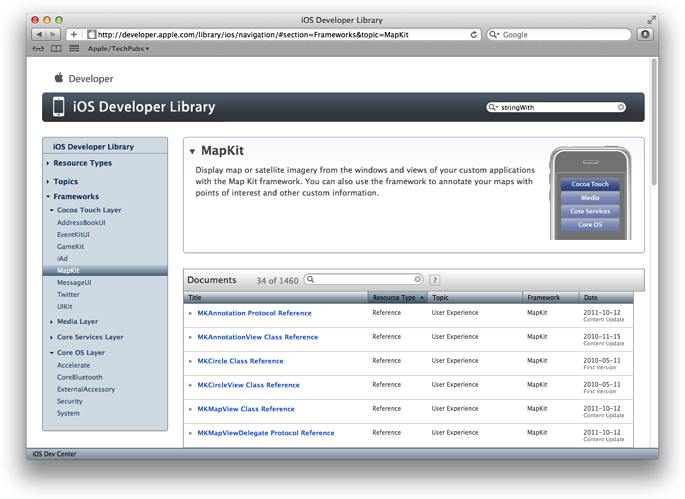This screenshot has height=499, width=685.
Task: Select EventKitUI framework
Action: [73, 235]
